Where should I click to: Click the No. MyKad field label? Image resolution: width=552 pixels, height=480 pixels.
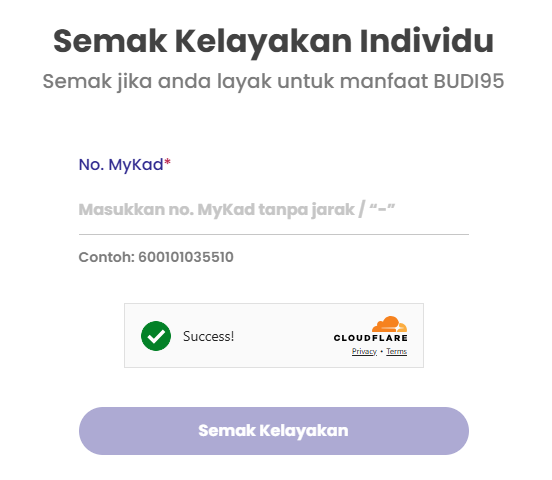pyautogui.click(x=121, y=164)
